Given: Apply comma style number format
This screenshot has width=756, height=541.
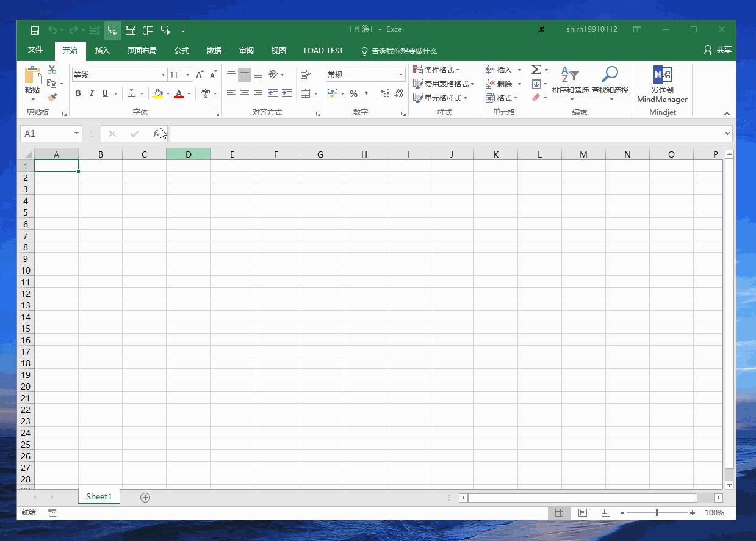Looking at the screenshot, I should point(366,93).
